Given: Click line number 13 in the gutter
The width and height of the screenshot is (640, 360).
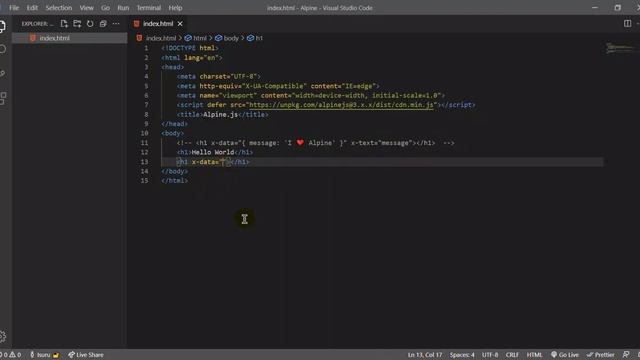Looking at the screenshot, I should tap(144, 162).
